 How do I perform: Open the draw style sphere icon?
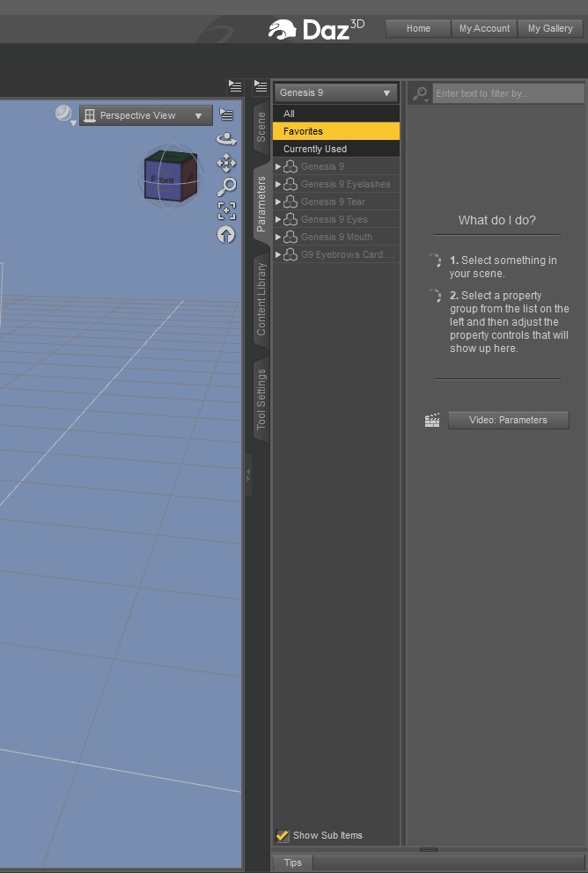[64, 114]
